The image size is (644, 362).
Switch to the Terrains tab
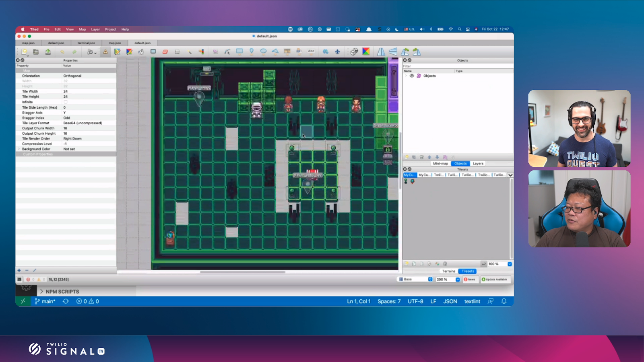(449, 271)
